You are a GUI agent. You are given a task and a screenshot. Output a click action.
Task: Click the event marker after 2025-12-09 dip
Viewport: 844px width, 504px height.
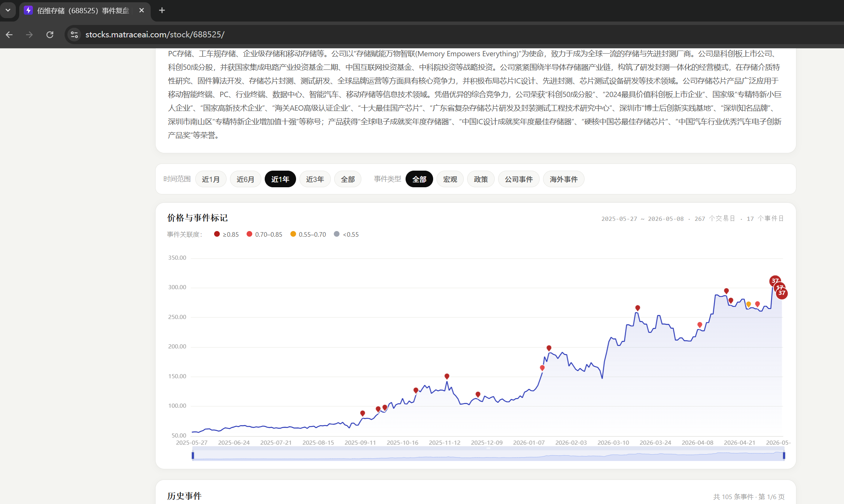pos(478,395)
